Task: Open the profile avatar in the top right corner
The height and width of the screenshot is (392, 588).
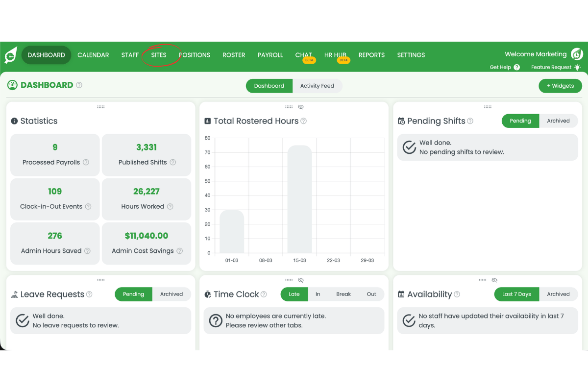Action: coord(577,54)
